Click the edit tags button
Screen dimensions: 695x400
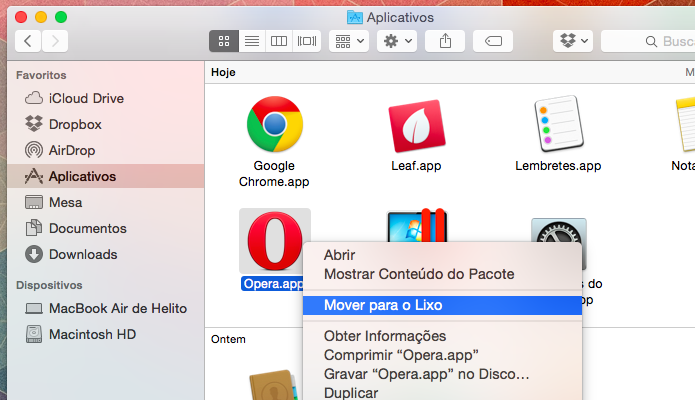point(493,41)
